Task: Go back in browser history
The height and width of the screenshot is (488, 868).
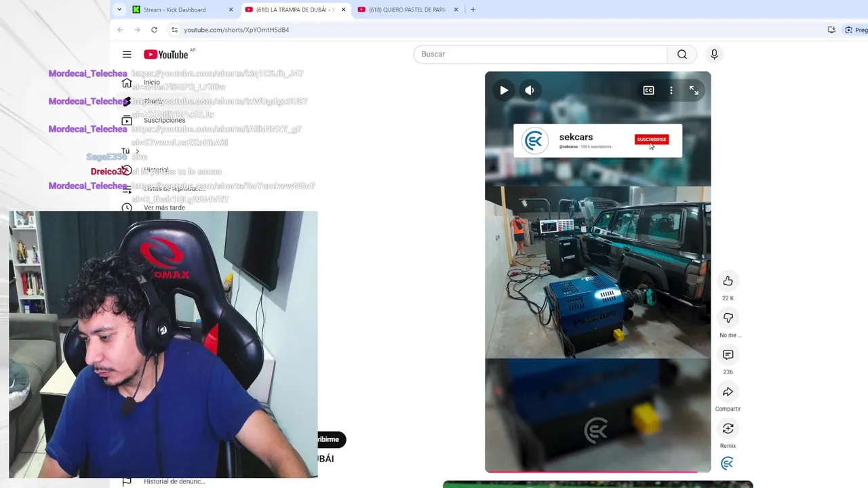Action: (x=120, y=30)
